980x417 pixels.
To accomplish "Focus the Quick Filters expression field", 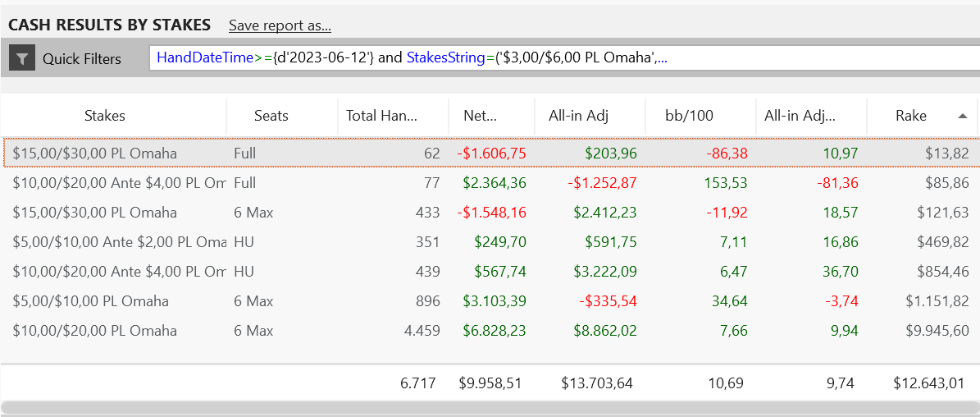I will [563, 59].
